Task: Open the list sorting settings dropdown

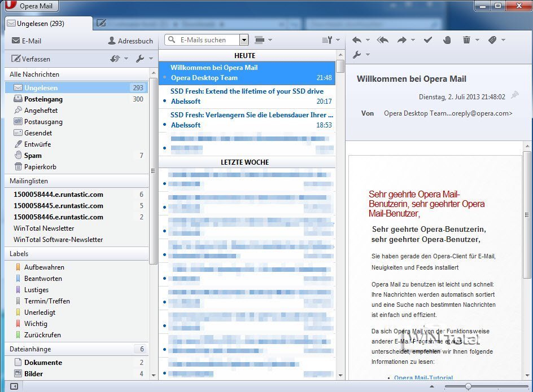Action: (330, 40)
